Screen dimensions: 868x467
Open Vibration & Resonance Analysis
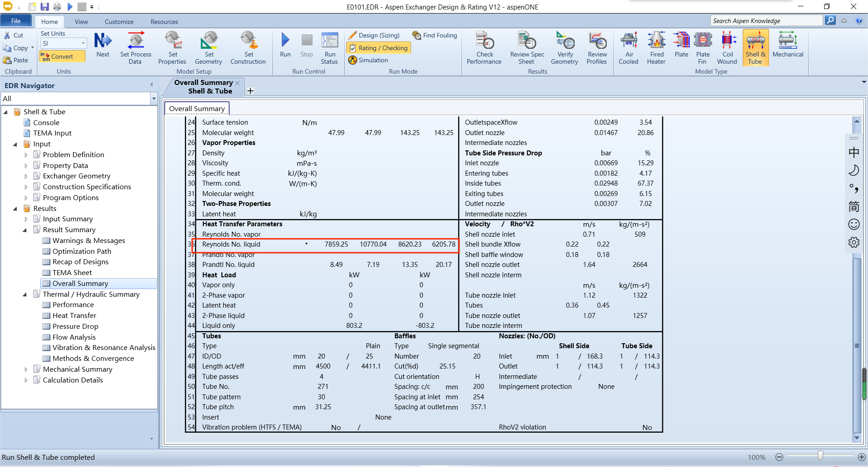point(104,348)
